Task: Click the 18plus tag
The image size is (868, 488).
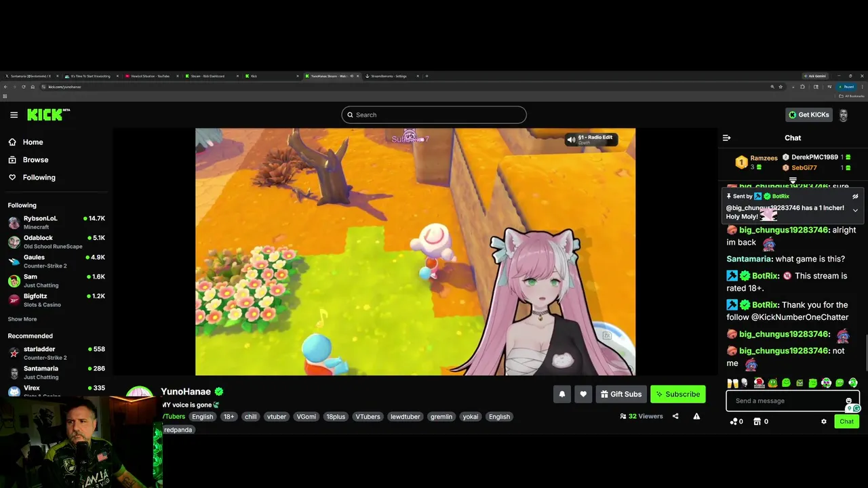Action: [x=336, y=417]
